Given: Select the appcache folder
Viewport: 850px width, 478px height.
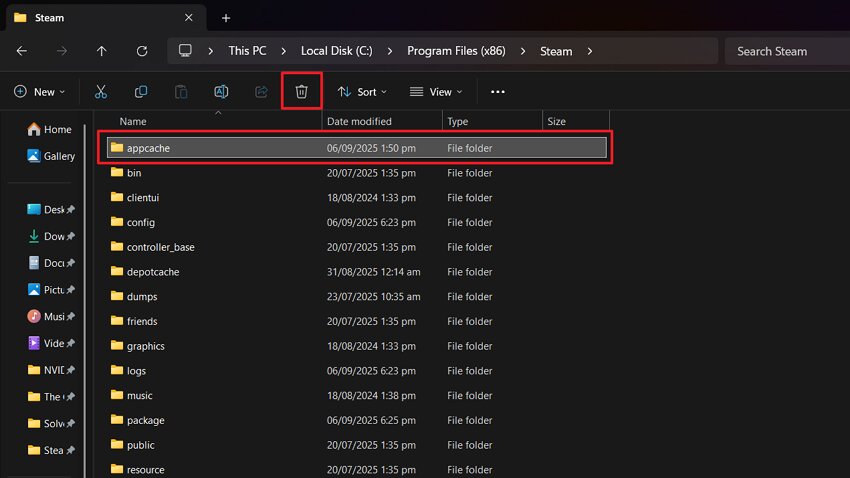Looking at the screenshot, I should 357,148.
